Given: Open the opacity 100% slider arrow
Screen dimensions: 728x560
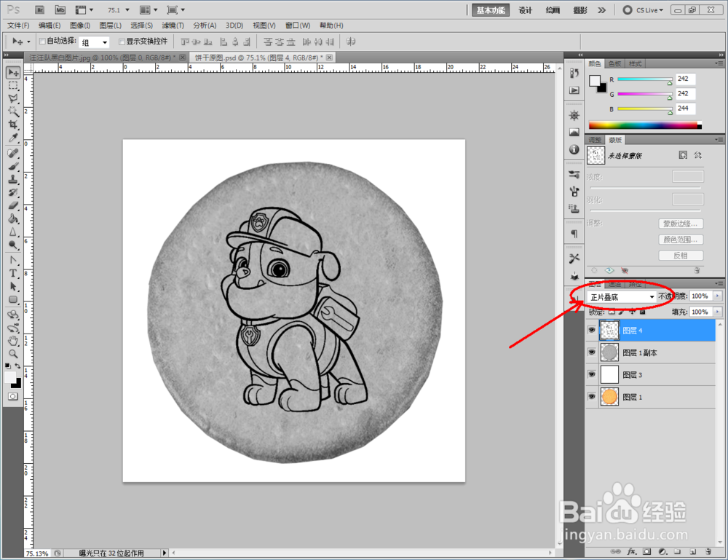Looking at the screenshot, I should pos(717,296).
